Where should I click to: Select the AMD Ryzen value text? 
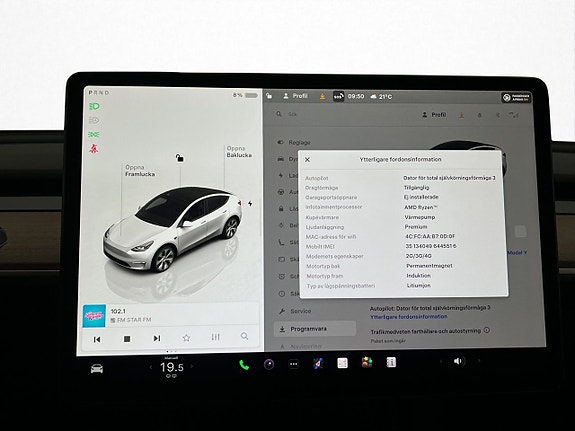click(421, 207)
